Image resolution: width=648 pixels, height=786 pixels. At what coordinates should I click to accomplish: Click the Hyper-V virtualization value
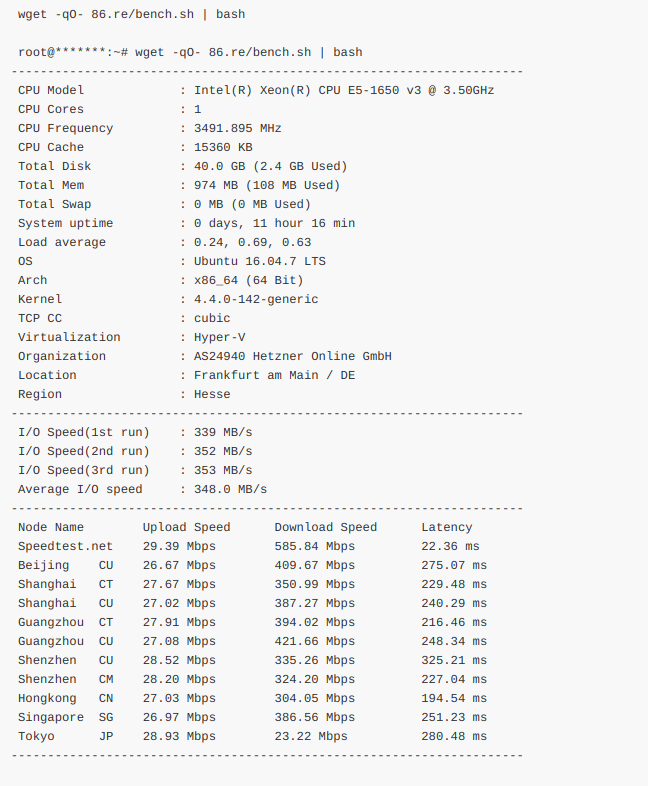[x=219, y=337]
